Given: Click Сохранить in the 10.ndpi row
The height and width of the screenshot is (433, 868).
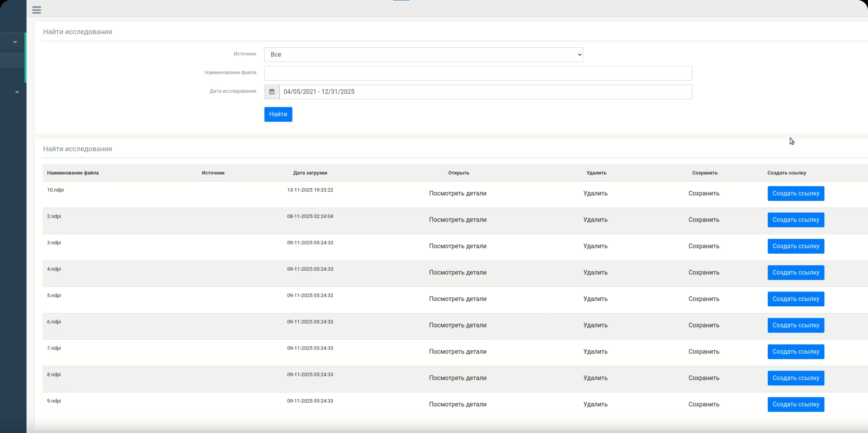Looking at the screenshot, I should [x=704, y=194].
